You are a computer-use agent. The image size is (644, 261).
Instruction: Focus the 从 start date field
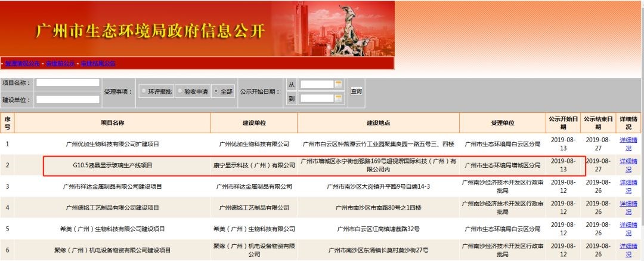point(316,84)
